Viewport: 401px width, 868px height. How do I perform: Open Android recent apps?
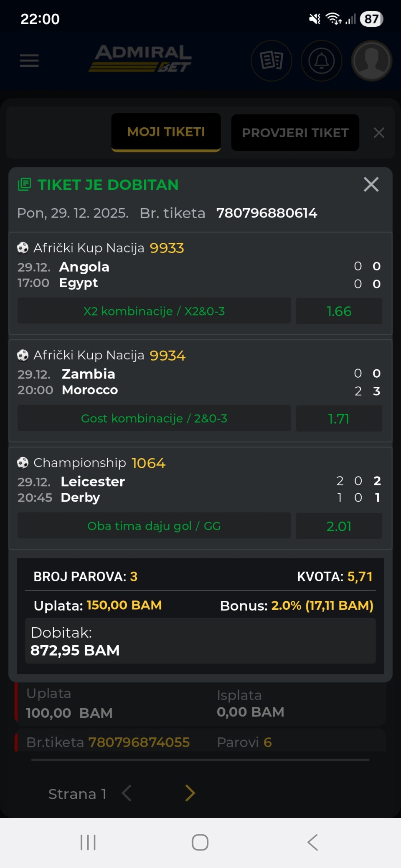coord(88,842)
